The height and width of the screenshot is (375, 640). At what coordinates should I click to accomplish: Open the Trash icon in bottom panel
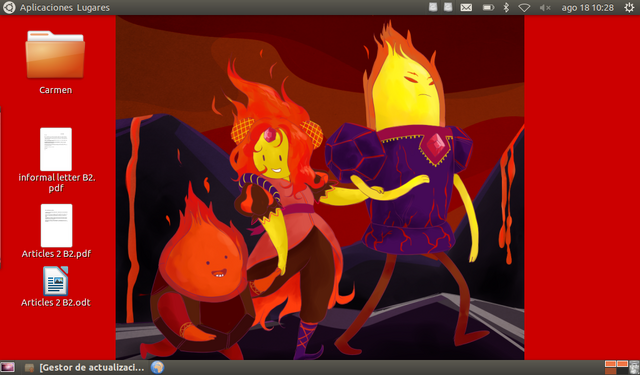click(x=635, y=367)
